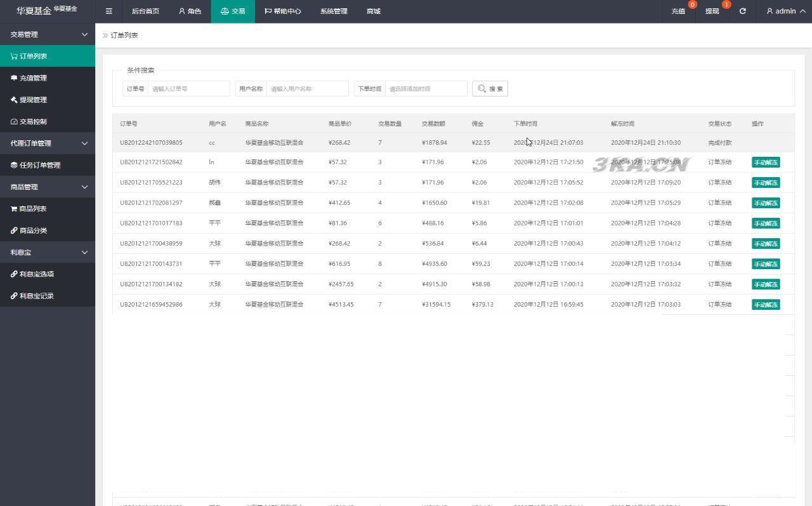Image resolution: width=812 pixels, height=506 pixels.
Task: Click 手动解冻 for order UB2012121705521223
Action: tap(766, 183)
